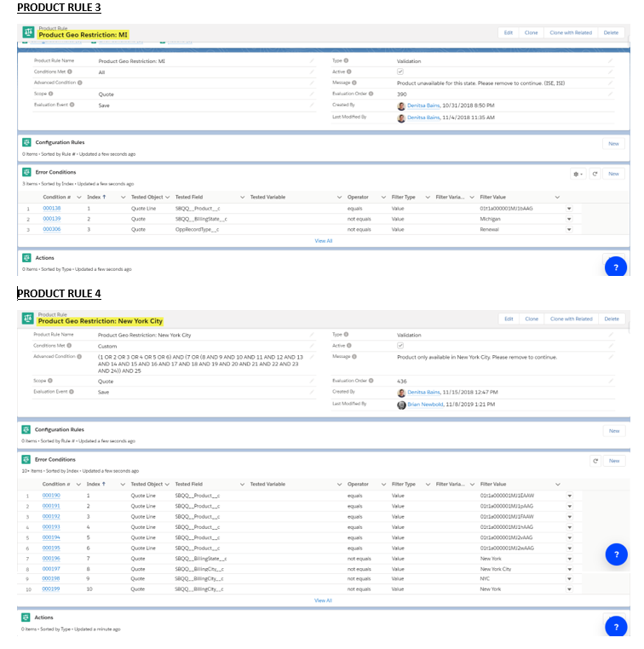
Task: Toggle Active checkbox in New York City rule
Action: pyautogui.click(x=400, y=346)
